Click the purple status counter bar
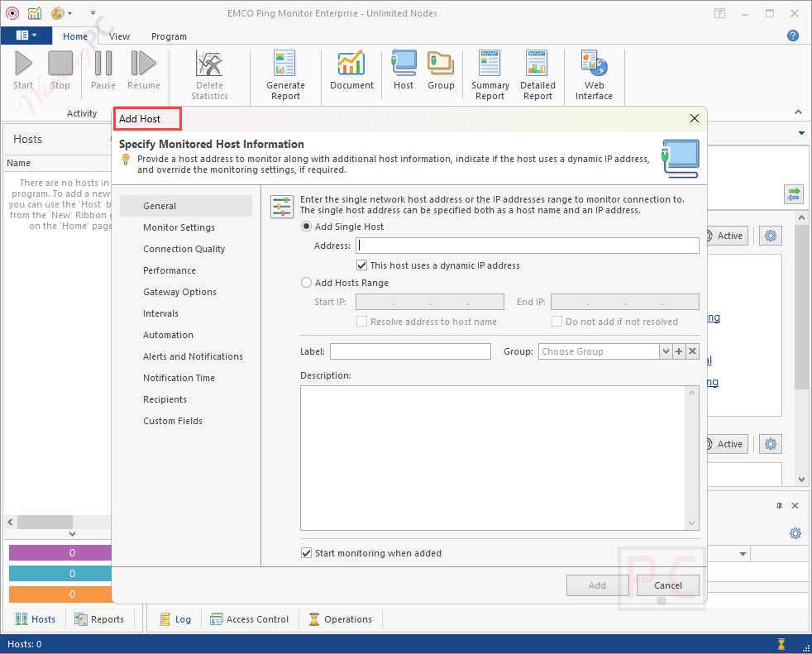 click(x=60, y=553)
